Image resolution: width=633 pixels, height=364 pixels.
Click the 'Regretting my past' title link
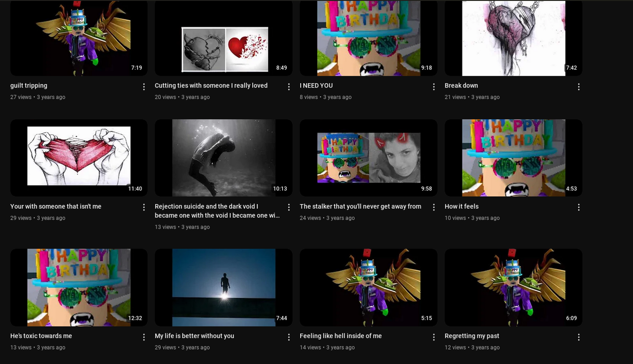pos(472,336)
